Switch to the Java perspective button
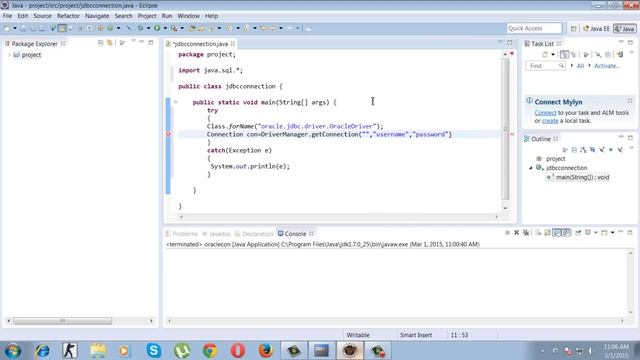The height and width of the screenshot is (360, 640). (625, 29)
